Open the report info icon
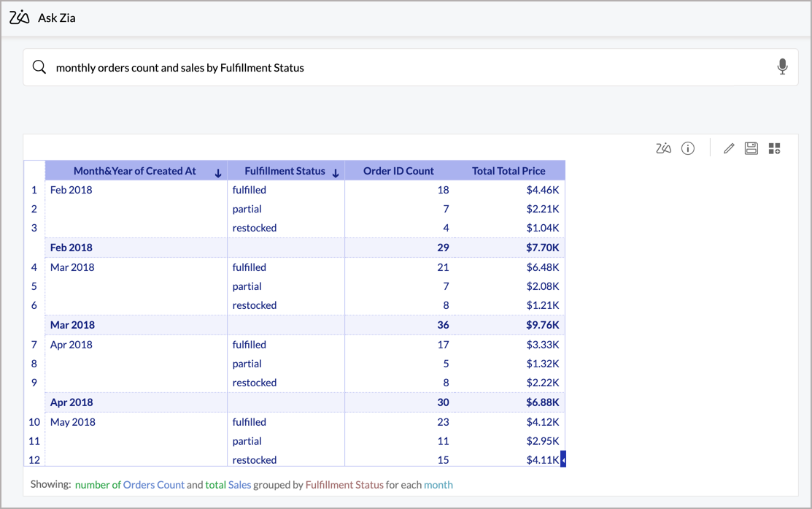Viewport: 812px width, 509px height. 687,148
